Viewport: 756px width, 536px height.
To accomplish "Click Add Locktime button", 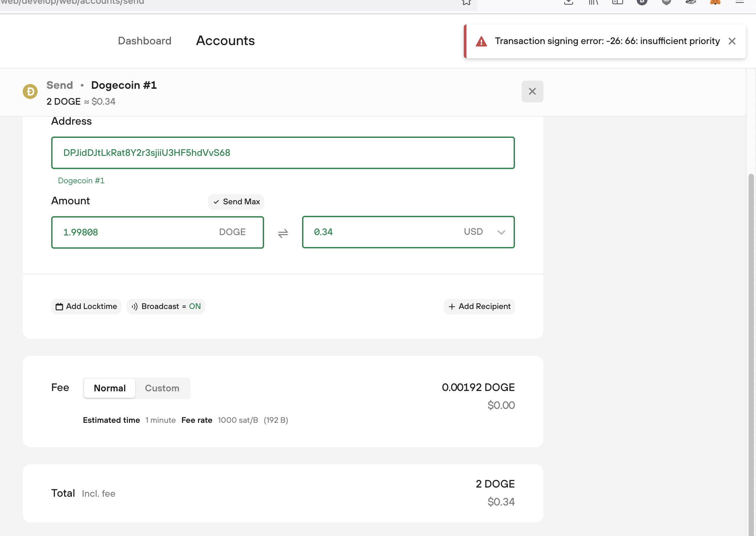I will point(86,307).
